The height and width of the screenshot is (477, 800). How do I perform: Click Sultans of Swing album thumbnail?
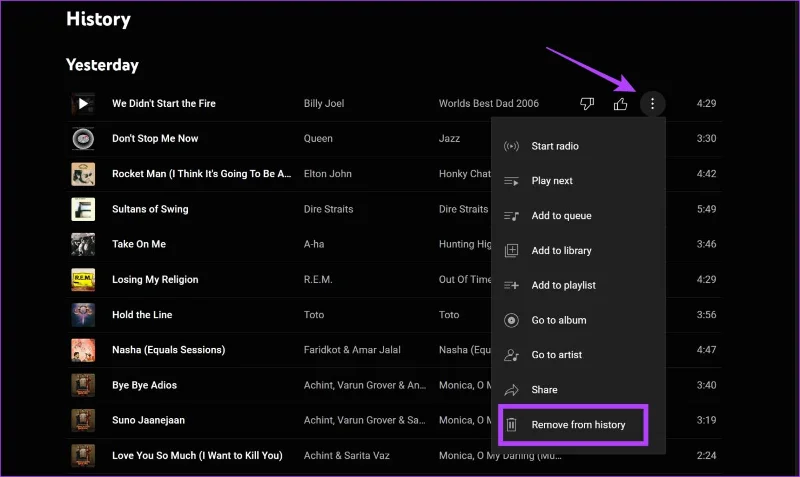(83, 209)
